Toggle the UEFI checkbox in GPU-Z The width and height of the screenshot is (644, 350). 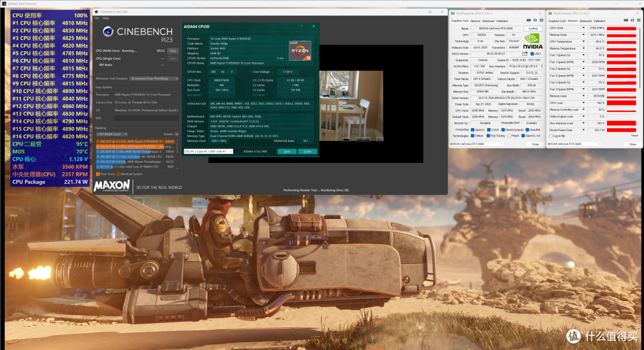tap(532, 54)
